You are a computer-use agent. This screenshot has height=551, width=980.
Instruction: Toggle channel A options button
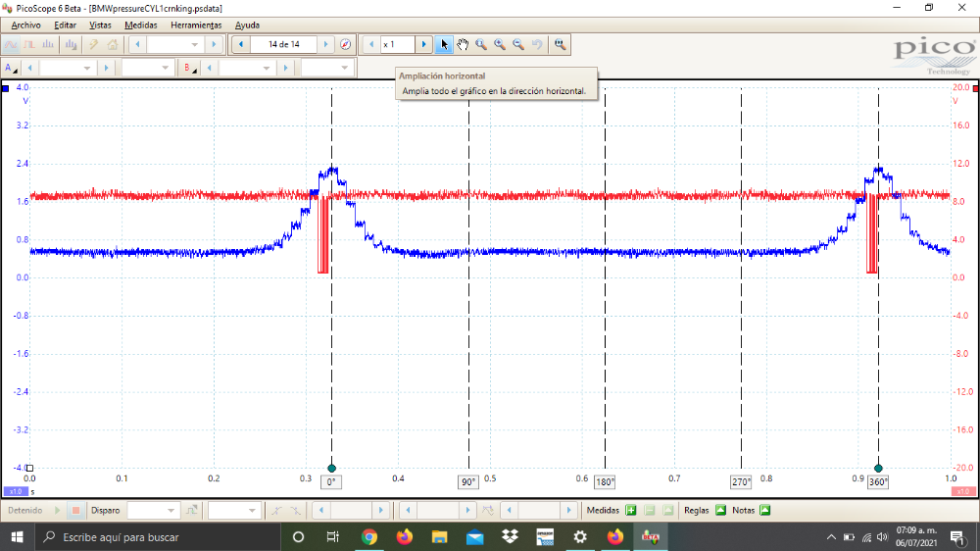click(12, 68)
